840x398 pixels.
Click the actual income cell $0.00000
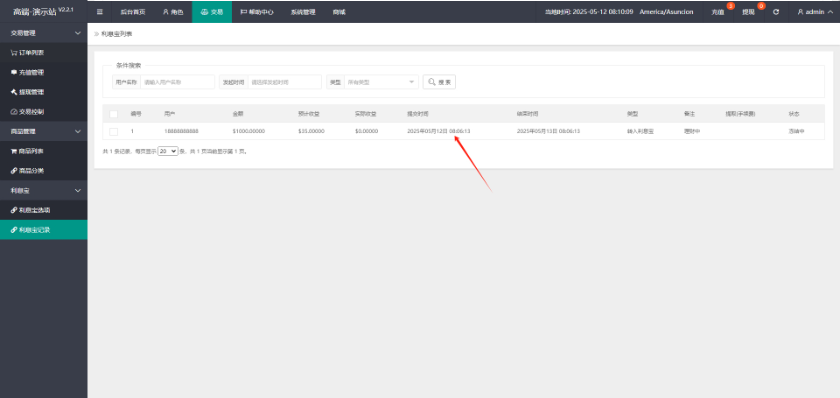[366, 131]
